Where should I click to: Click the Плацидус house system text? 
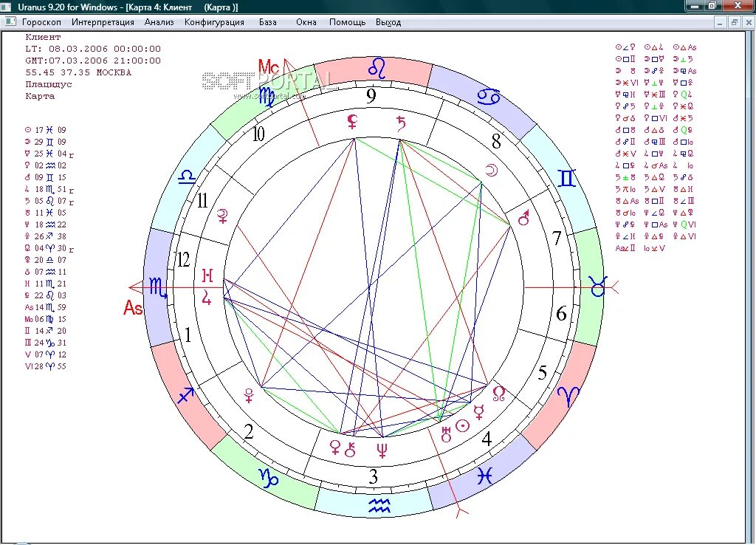pyautogui.click(x=48, y=84)
